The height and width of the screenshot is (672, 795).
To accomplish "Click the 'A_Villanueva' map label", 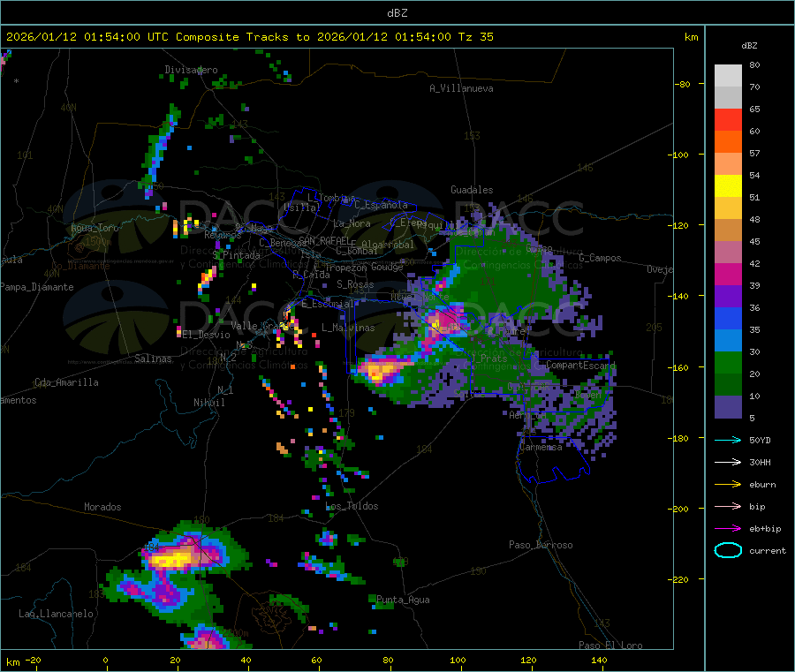I will coord(461,88).
